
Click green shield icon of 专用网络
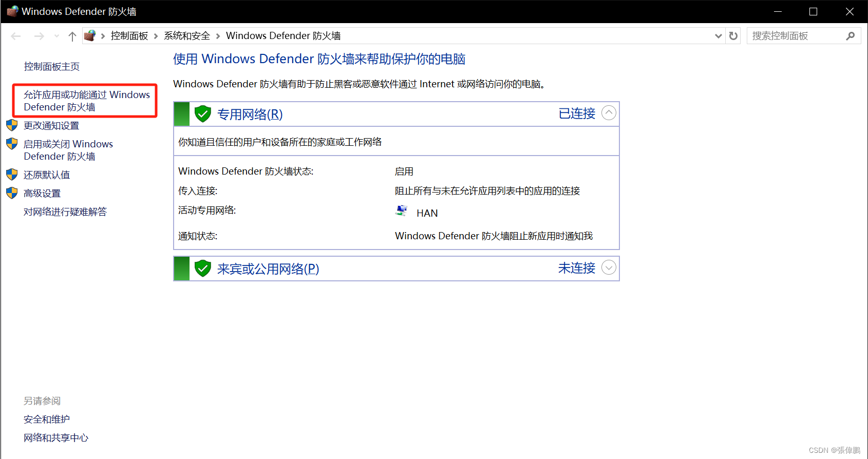tap(203, 113)
